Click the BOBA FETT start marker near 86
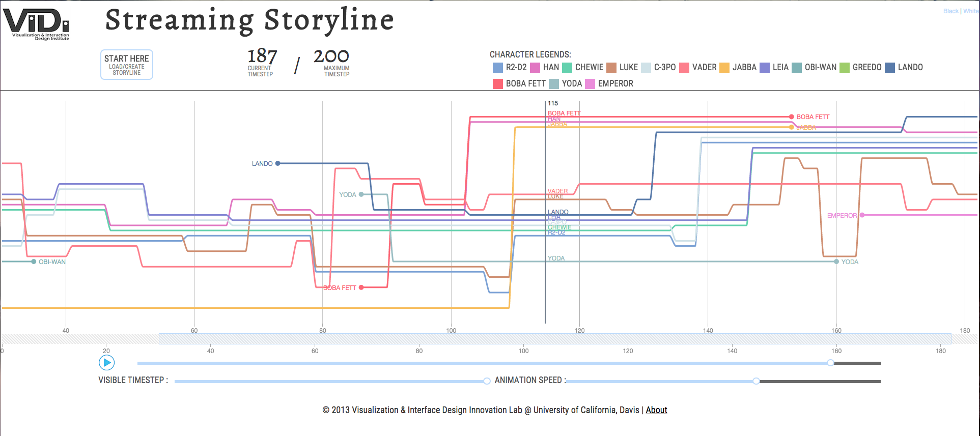 [x=361, y=287]
